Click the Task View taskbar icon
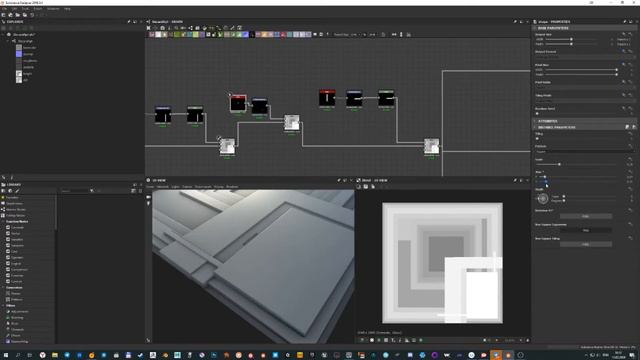This screenshot has height=360, width=640. (29, 355)
